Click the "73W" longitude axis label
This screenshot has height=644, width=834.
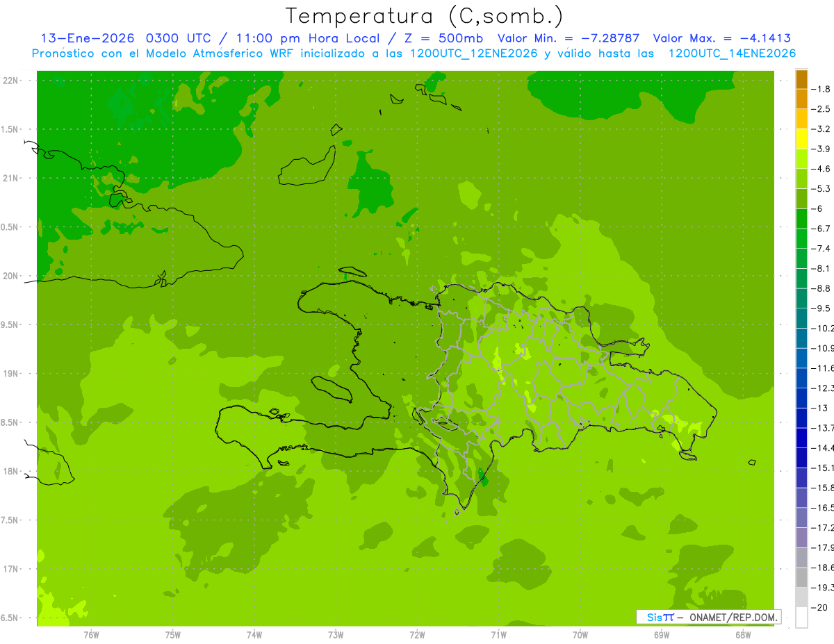pos(336,635)
